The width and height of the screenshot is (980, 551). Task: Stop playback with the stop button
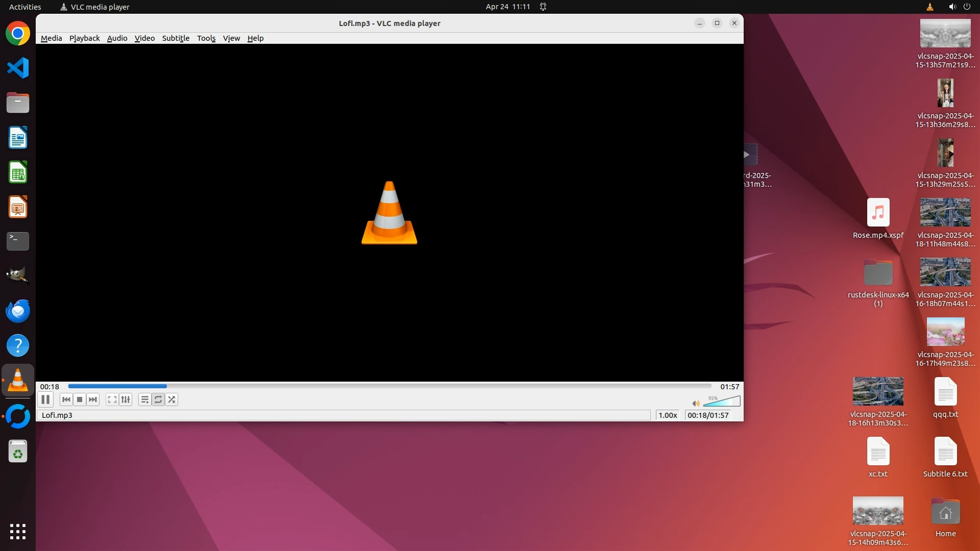(x=80, y=399)
